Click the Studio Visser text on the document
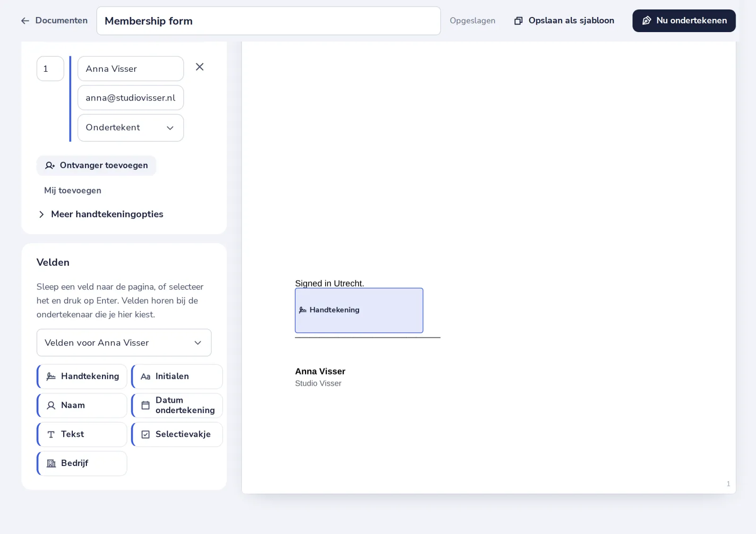The width and height of the screenshot is (756, 534). [318, 383]
